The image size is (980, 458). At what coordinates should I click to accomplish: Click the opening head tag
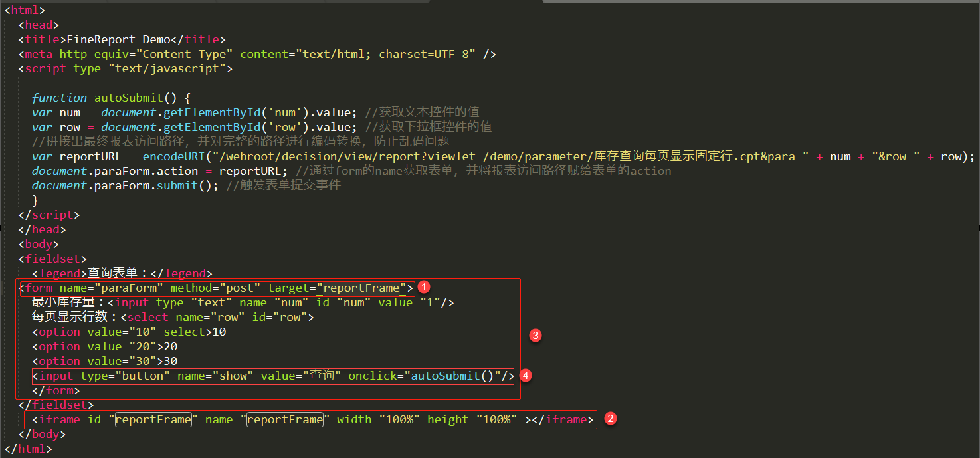(x=39, y=25)
